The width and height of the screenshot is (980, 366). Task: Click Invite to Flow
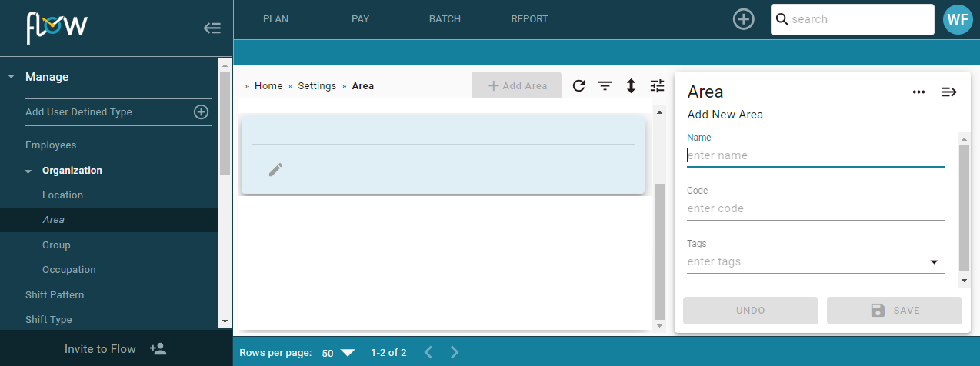pyautogui.click(x=100, y=349)
